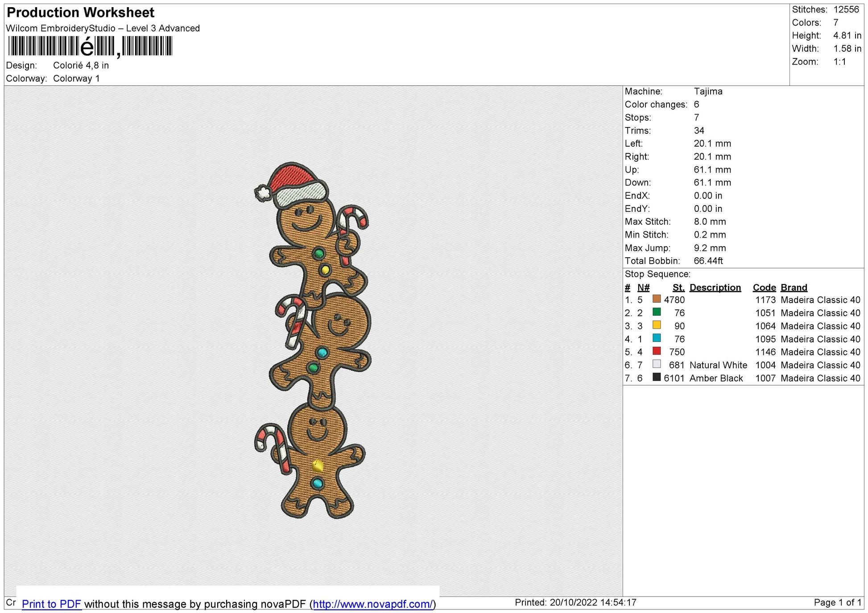Click the 'Amber Black' description
Screen dimensions: 868x613
[716, 378]
